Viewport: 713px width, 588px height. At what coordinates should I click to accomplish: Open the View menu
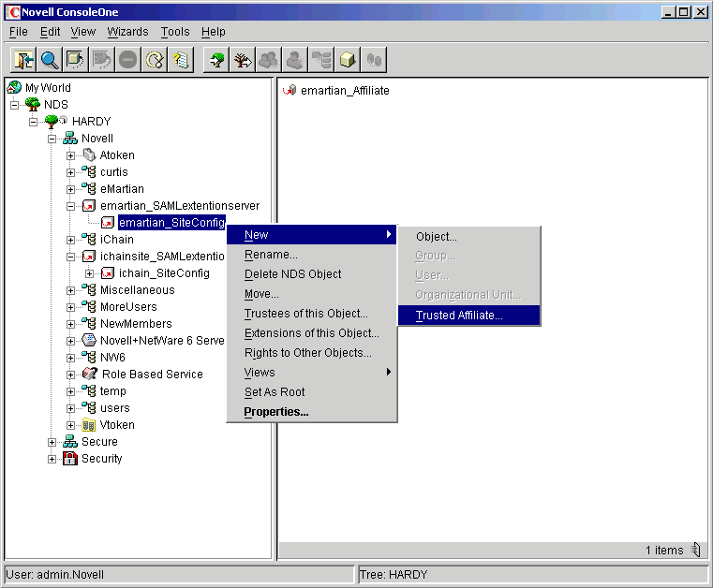(83, 31)
